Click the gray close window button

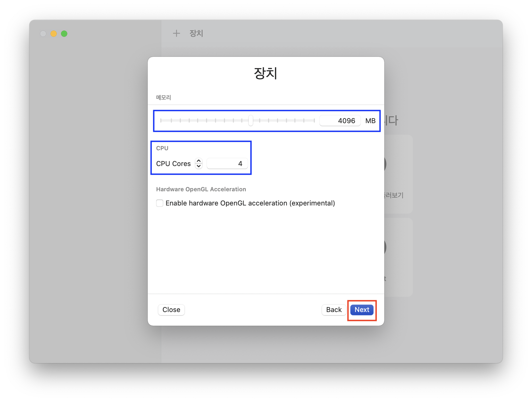pyautogui.click(x=43, y=34)
